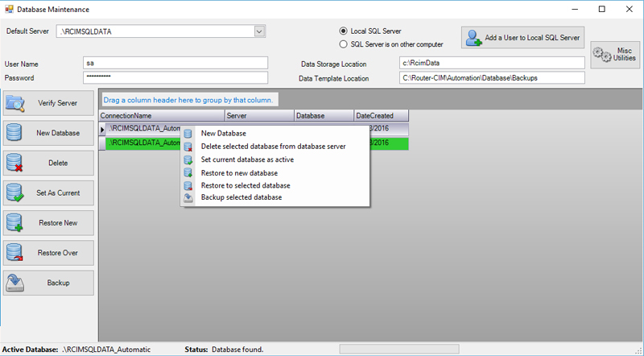Click the status bar progress bar
Image resolution: width=644 pixels, height=356 pixels.
click(x=399, y=350)
